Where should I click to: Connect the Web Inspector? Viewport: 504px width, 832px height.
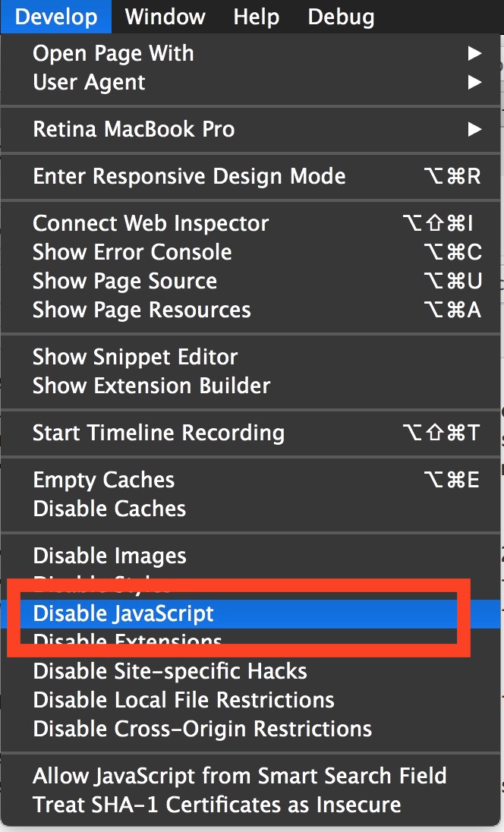(150, 223)
